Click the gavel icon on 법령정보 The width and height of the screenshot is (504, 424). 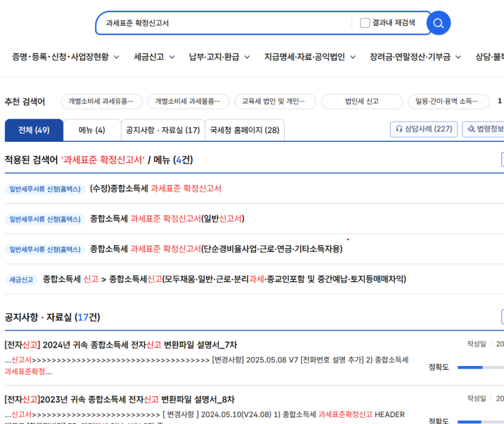point(471,129)
